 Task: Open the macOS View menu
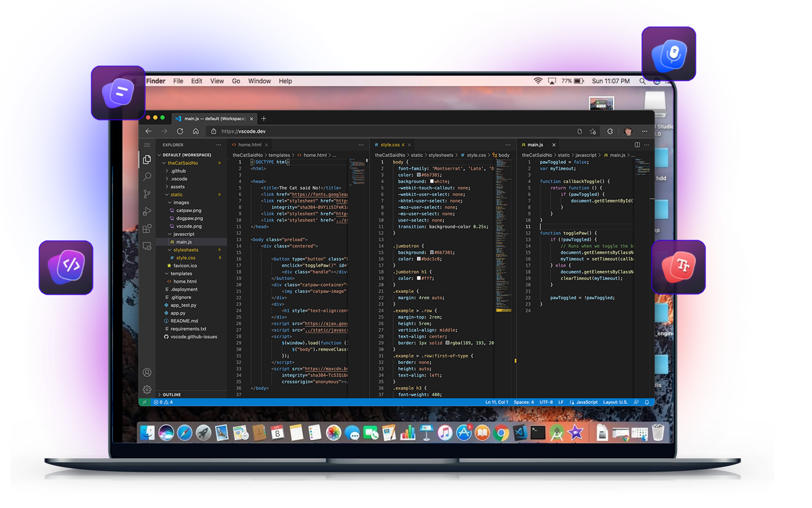(217, 81)
